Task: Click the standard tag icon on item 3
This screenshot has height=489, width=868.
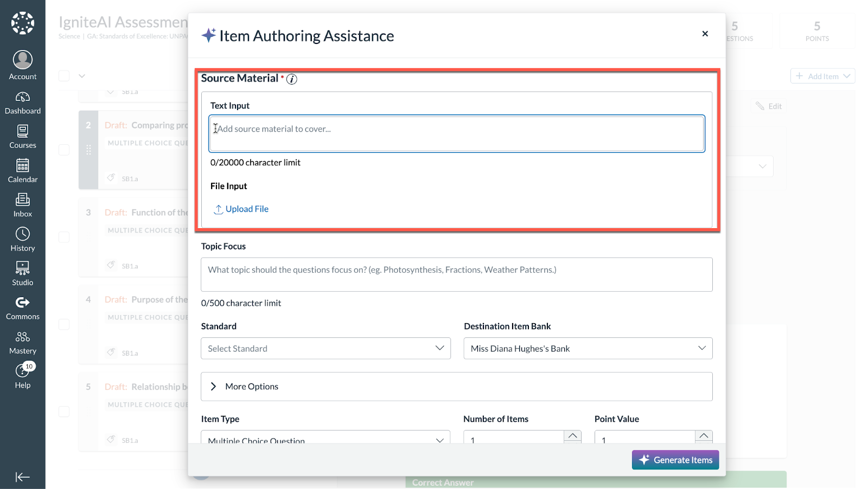Action: click(x=111, y=265)
